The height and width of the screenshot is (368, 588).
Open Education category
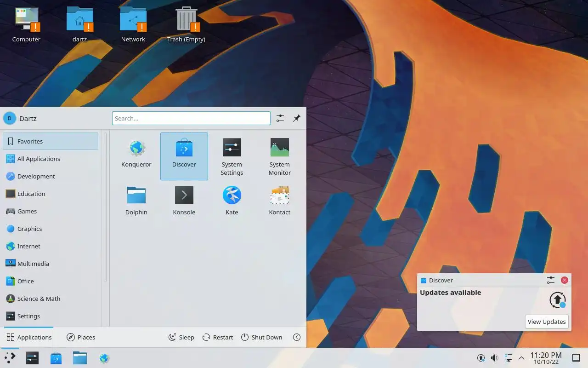pyautogui.click(x=51, y=194)
